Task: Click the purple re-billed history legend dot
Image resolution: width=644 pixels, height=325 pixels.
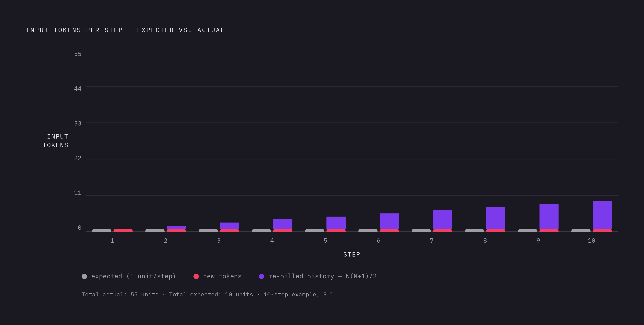Action: tap(262, 276)
